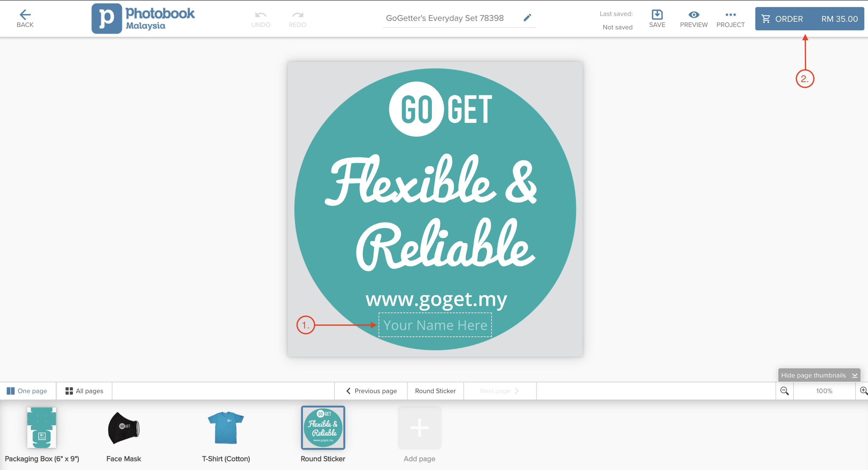Switch to One page view
The image size is (868, 470).
[x=27, y=391]
